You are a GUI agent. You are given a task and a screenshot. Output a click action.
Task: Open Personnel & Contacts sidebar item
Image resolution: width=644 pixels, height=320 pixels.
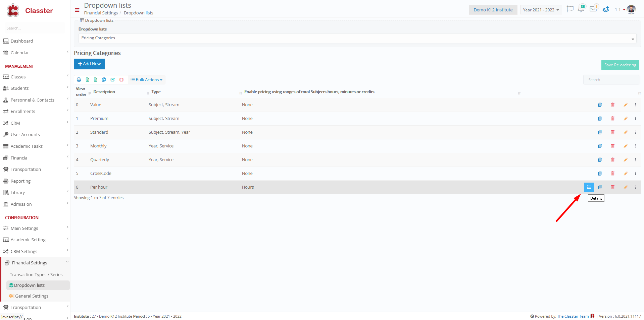(35, 100)
